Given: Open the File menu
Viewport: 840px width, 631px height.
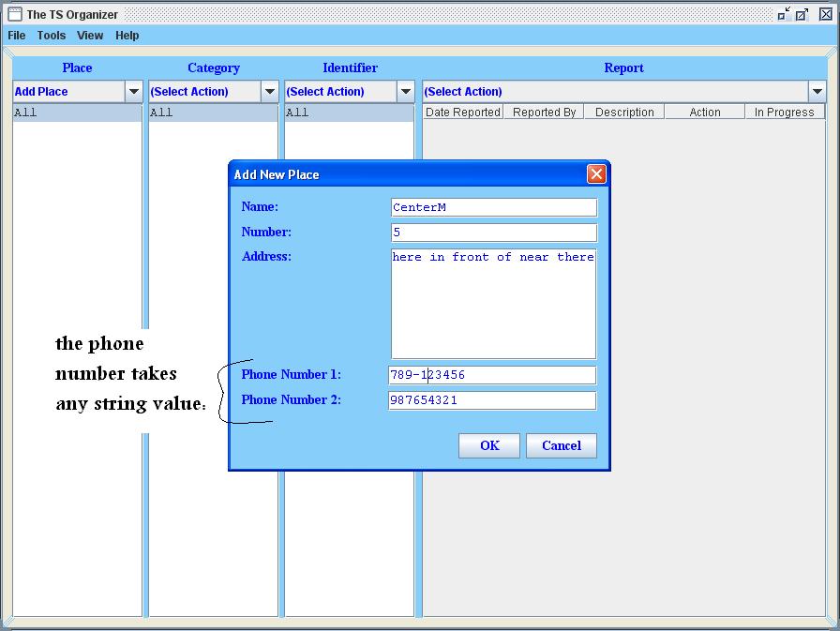Looking at the screenshot, I should tap(17, 36).
